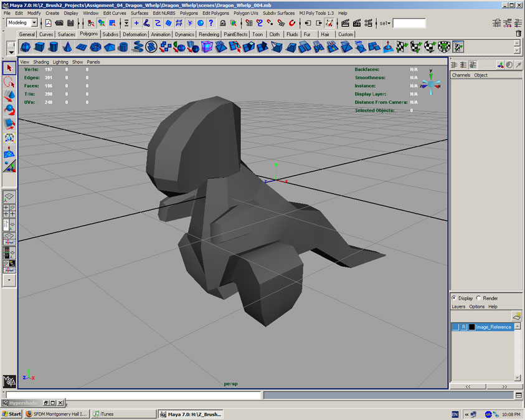The width and height of the screenshot is (525, 420).
Task: Click the trash can icon on the shelf
Action: click(x=518, y=34)
